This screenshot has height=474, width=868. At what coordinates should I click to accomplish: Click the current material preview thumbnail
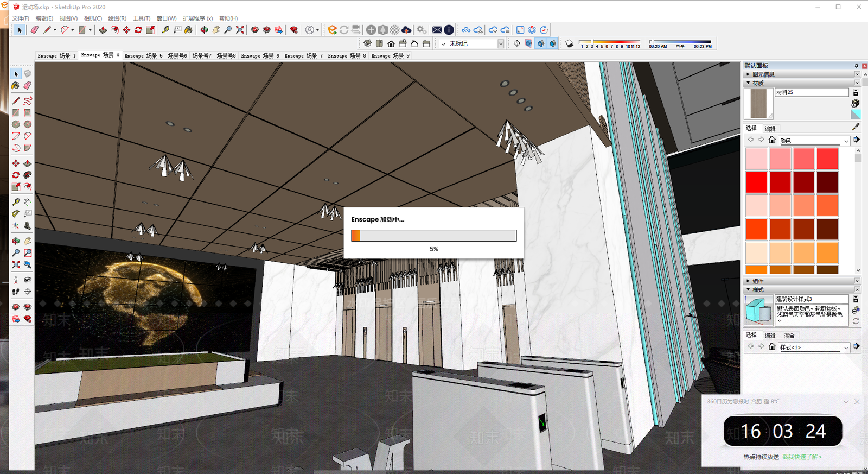(x=758, y=103)
